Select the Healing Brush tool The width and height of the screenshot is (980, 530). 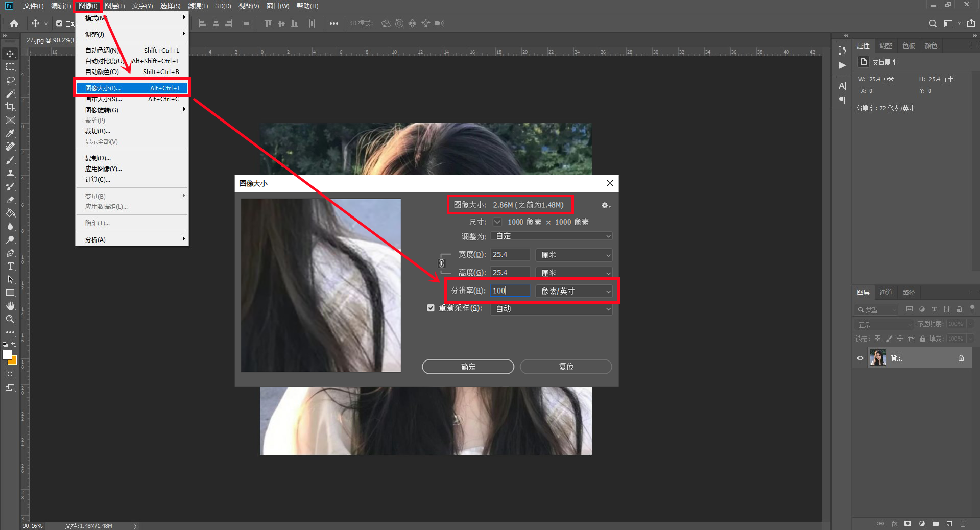[10, 147]
